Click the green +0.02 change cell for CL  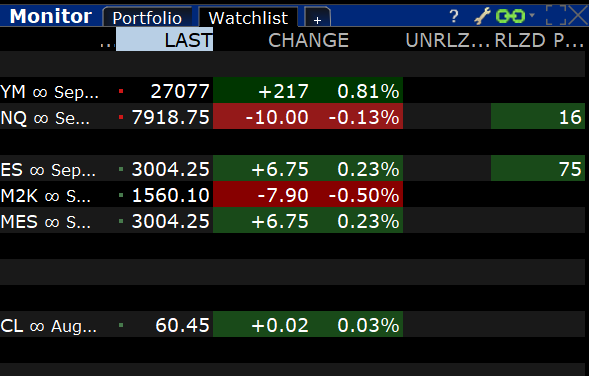[280, 325]
